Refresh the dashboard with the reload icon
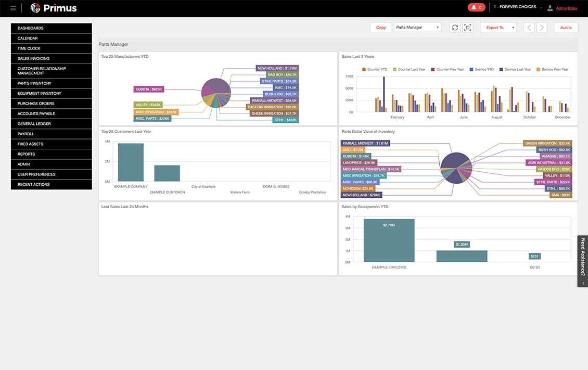588x370 pixels. click(x=455, y=28)
